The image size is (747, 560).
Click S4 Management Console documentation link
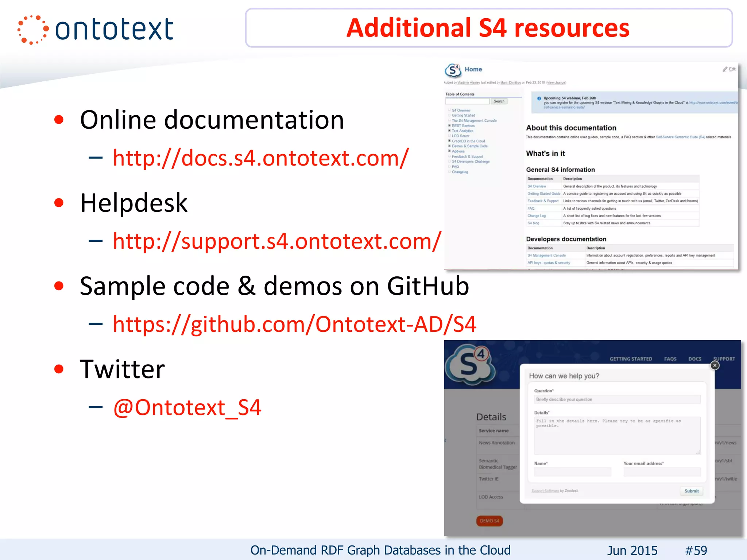pyautogui.click(x=546, y=256)
